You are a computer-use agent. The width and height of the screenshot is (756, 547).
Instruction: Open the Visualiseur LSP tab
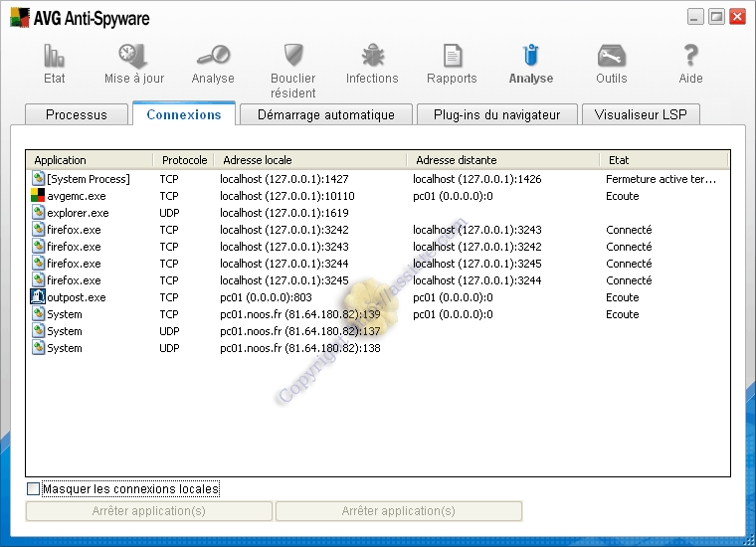[x=641, y=114]
